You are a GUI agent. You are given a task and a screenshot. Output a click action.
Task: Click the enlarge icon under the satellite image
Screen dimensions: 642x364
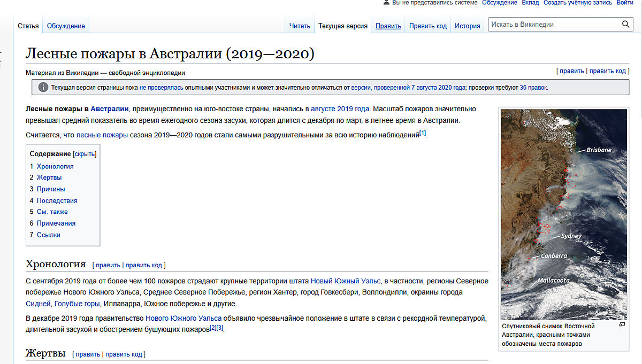[622, 324]
